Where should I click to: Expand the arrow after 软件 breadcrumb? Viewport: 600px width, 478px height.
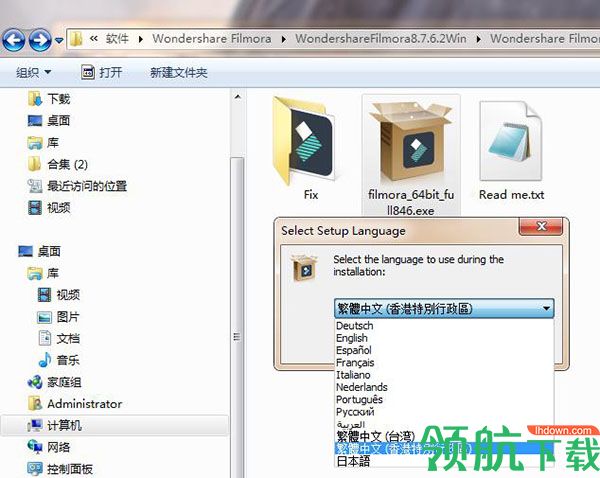point(141,39)
